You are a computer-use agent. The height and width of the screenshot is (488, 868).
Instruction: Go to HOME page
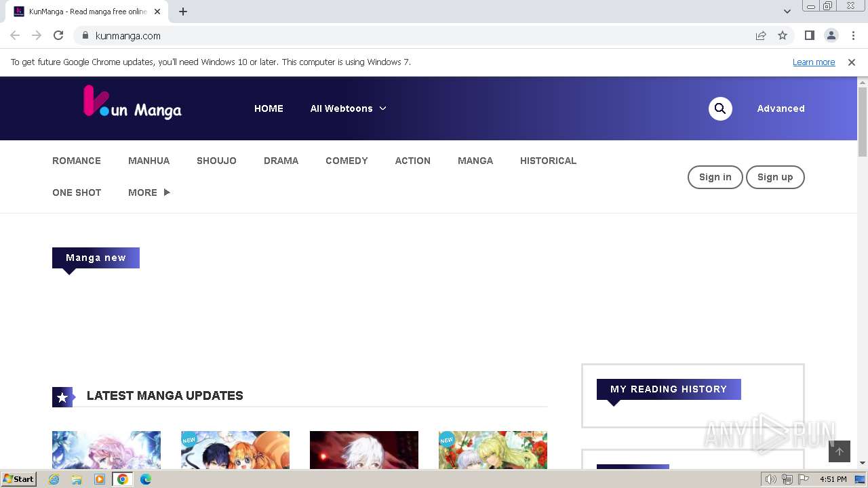[269, 108]
